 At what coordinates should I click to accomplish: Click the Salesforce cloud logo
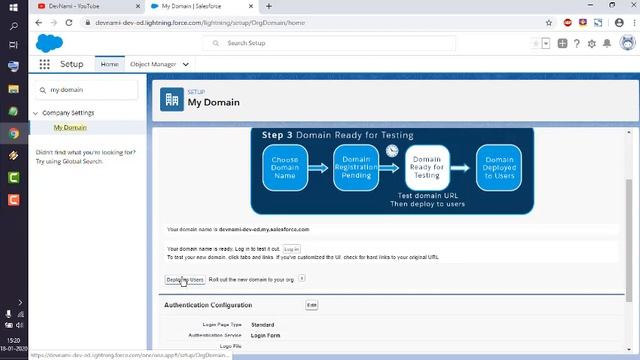[49, 43]
